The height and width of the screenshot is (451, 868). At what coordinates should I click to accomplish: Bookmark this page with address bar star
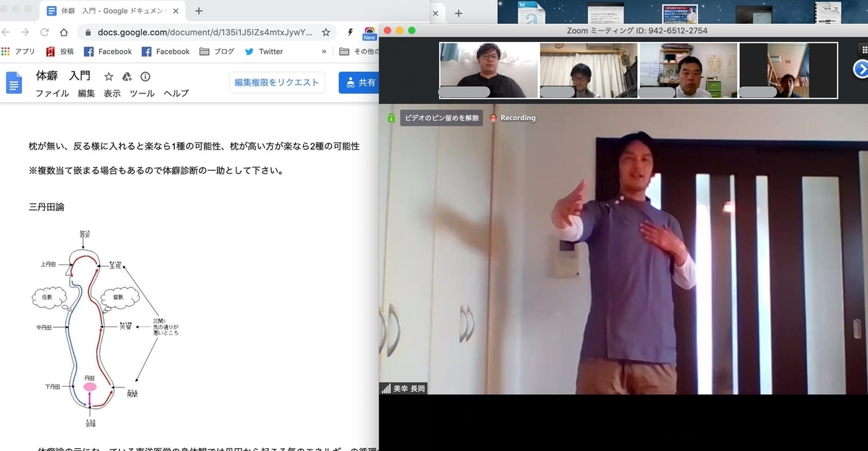click(x=326, y=33)
